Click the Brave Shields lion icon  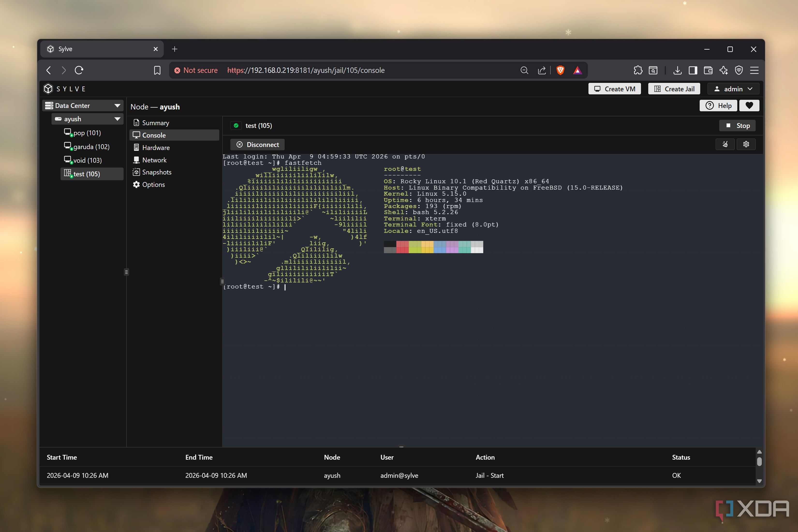coord(560,70)
